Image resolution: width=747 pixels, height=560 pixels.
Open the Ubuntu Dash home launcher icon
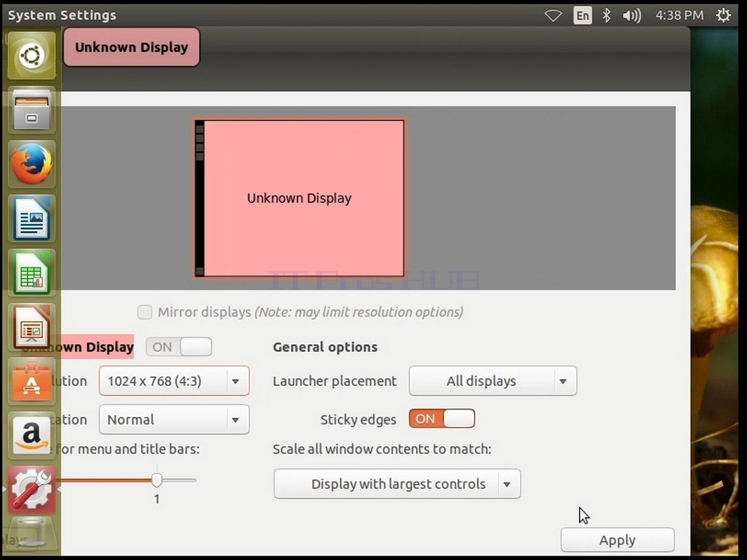(31, 55)
